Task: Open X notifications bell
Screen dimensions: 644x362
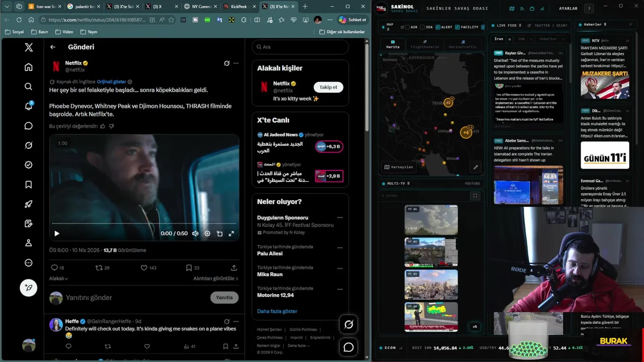Action: tap(29, 106)
